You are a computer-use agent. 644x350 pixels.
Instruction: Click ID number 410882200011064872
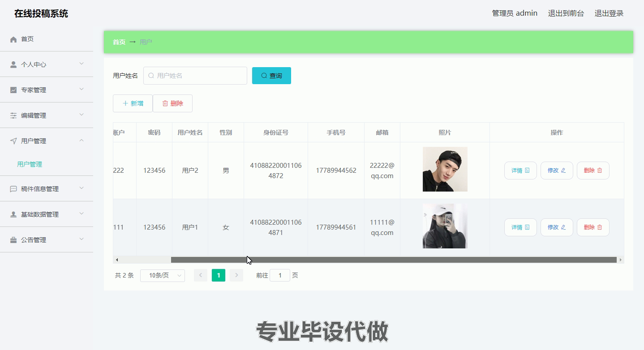[x=276, y=171]
